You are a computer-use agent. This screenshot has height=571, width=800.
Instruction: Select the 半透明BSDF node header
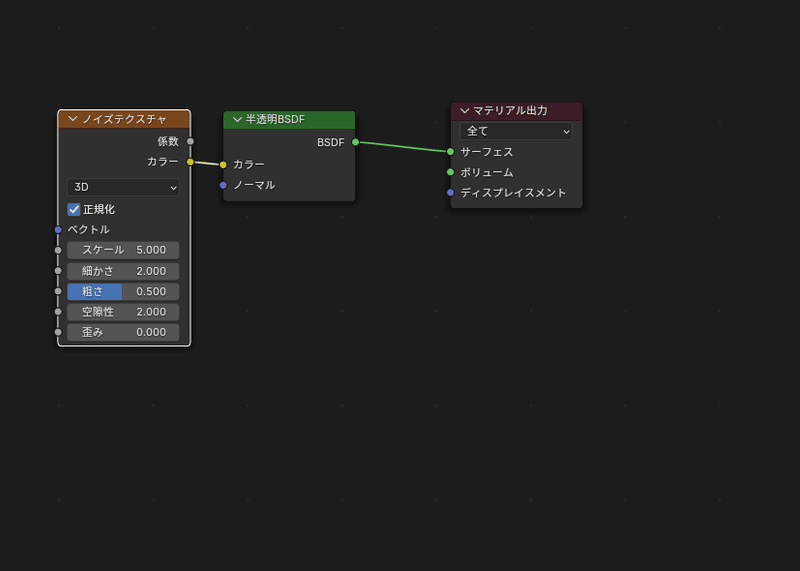point(289,119)
